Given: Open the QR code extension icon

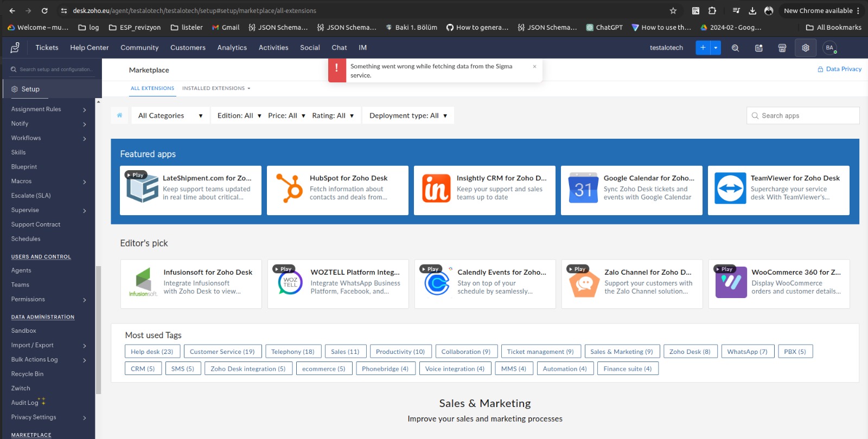Looking at the screenshot, I should (695, 10).
